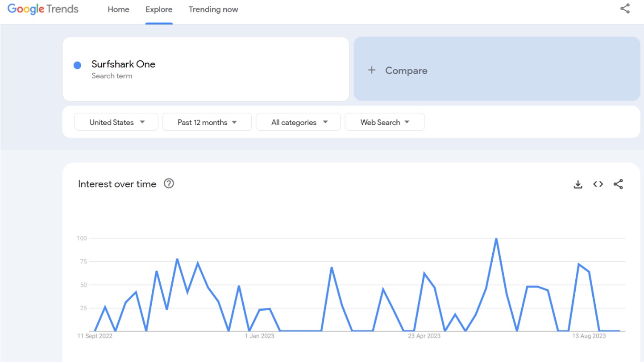Select the Explore tab

pos(159,9)
